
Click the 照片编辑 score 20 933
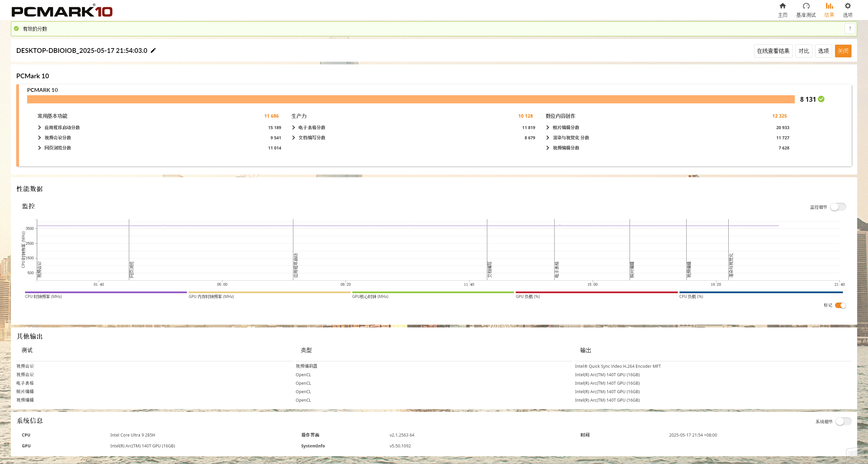(x=783, y=127)
